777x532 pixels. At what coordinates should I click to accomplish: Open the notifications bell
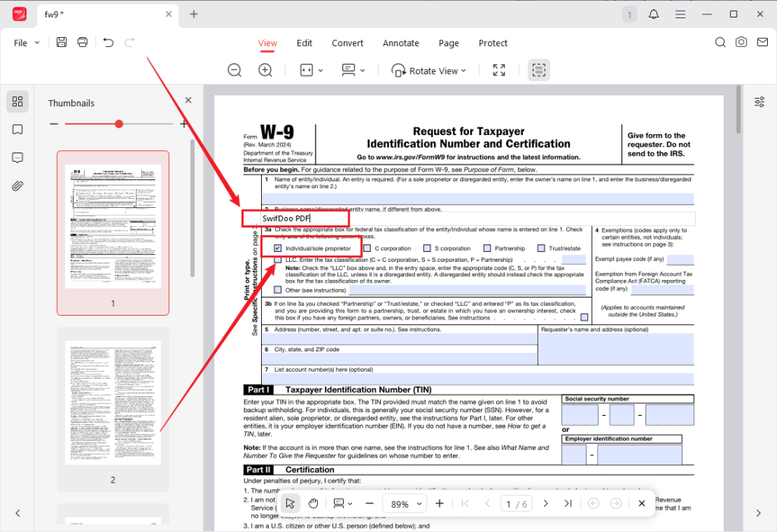[x=653, y=14]
